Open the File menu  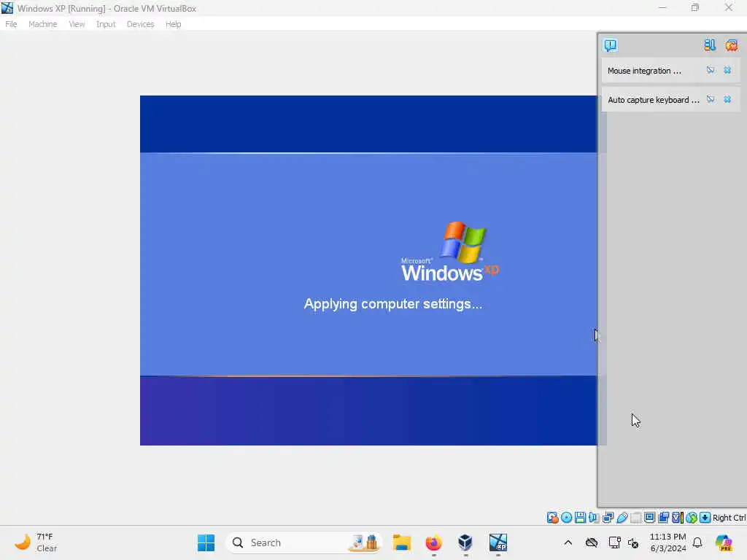11,24
